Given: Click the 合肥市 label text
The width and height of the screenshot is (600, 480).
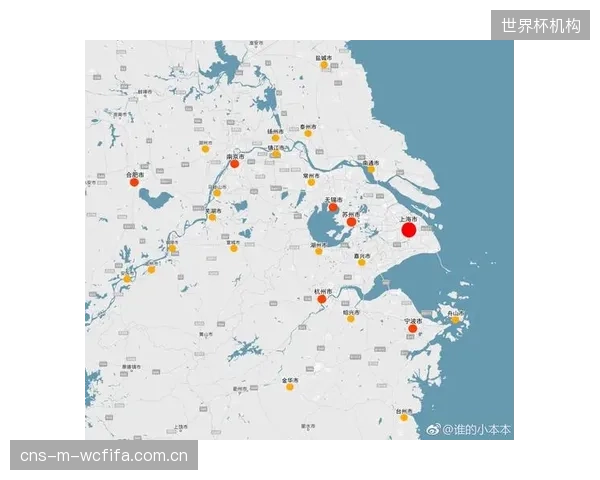Looking at the screenshot, I should coord(135,175).
